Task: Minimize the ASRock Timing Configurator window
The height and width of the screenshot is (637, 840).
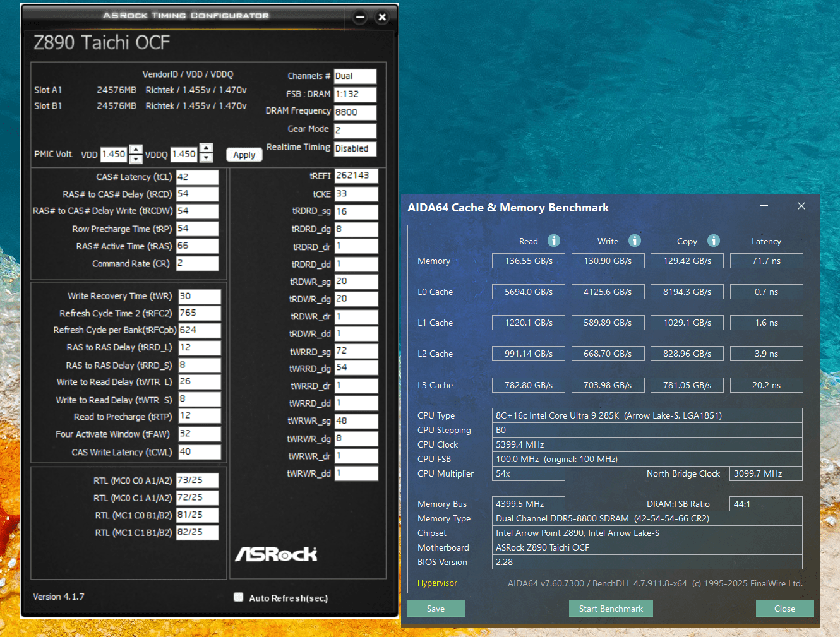Action: coord(360,17)
